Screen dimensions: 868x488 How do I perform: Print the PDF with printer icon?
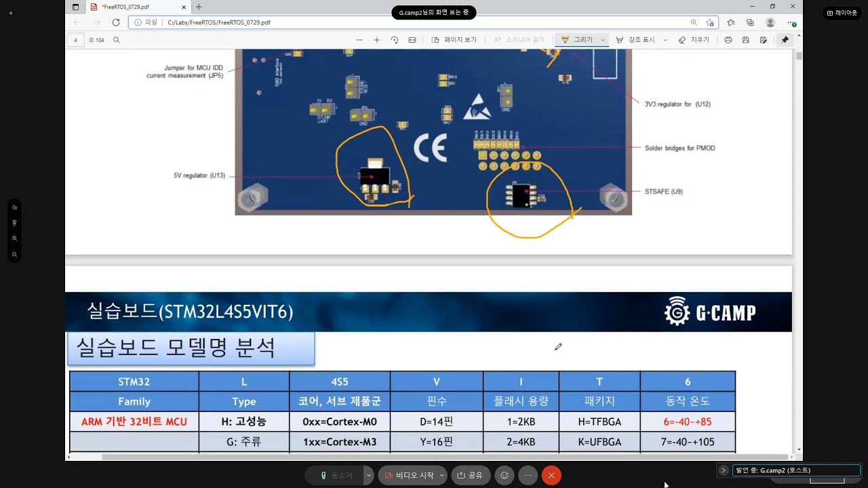click(728, 40)
